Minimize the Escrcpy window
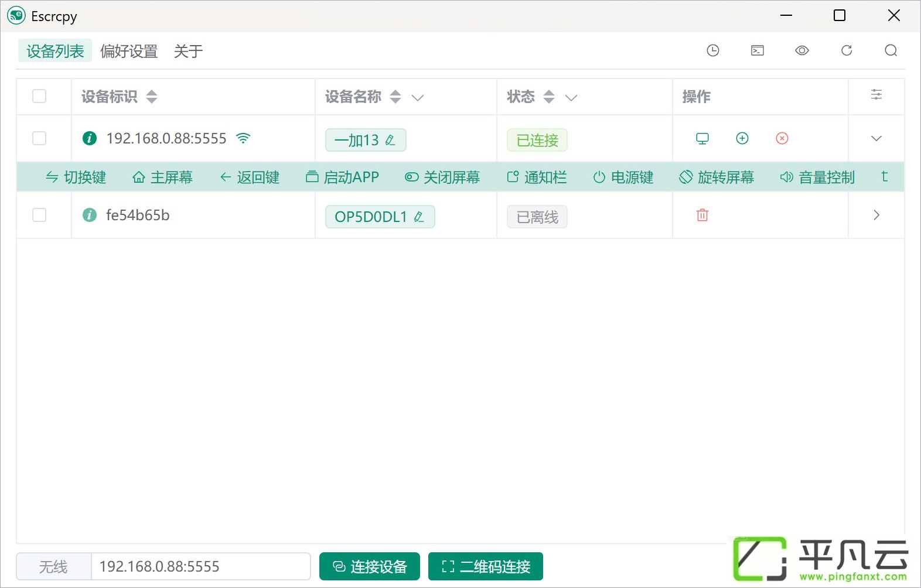The height and width of the screenshot is (588, 921). coord(786,15)
